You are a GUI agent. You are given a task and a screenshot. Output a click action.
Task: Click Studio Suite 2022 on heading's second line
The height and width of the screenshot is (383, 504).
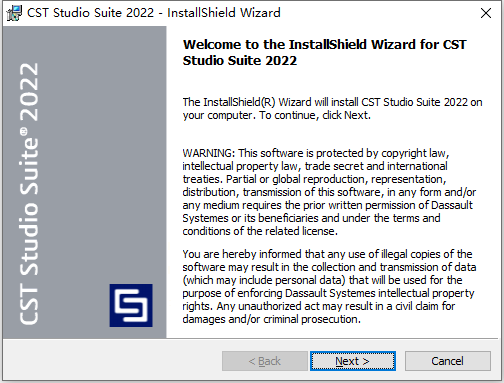(240, 61)
